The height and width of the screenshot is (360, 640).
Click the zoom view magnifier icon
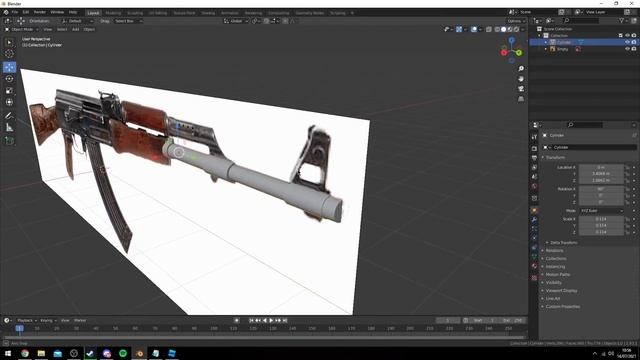point(521,69)
